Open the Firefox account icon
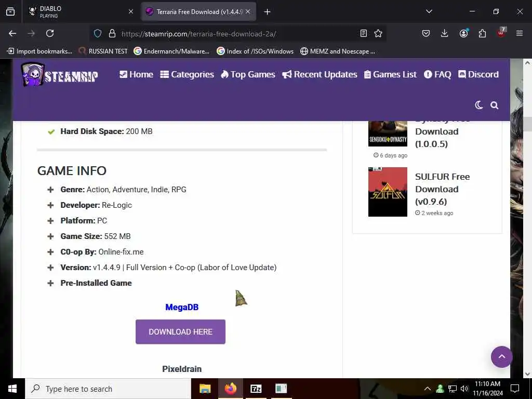532x399 pixels. pyautogui.click(x=463, y=33)
